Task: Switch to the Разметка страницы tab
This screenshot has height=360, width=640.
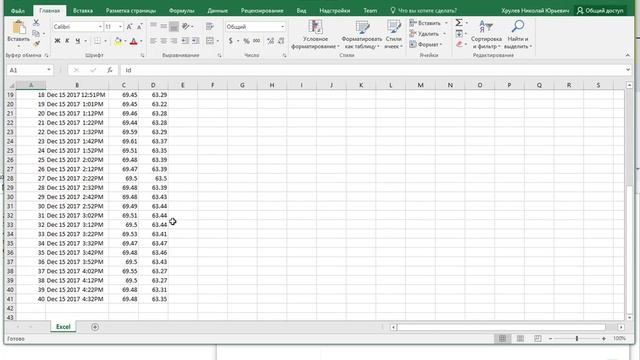Action: pyautogui.click(x=131, y=11)
